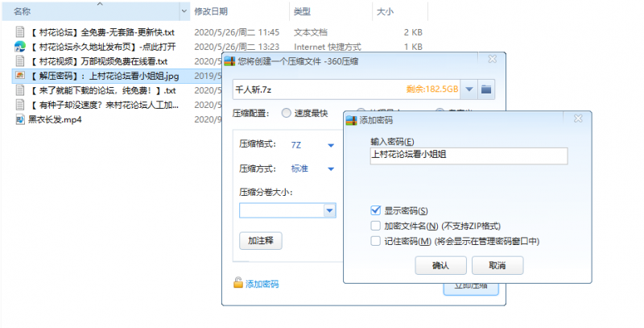Click into the 输入密码 text field
This screenshot has width=644, height=328.
467,156
